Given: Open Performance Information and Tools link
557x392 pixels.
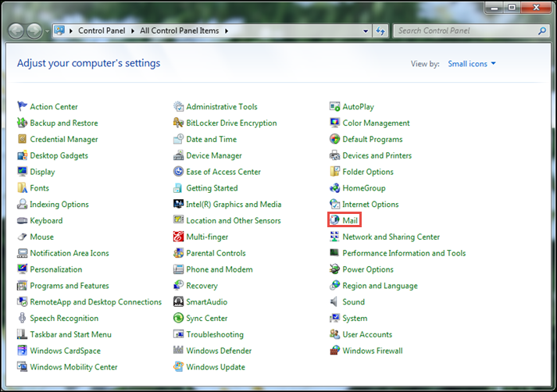Looking at the screenshot, I should pos(404,253).
